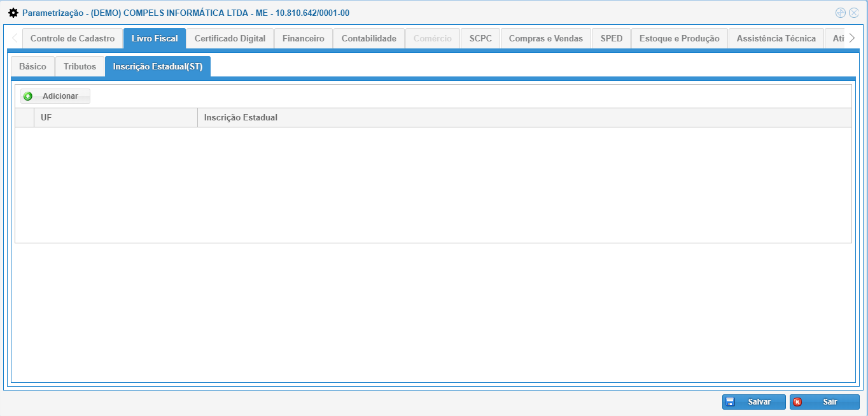
Task: Open the Tributos sub-tab
Action: tap(80, 66)
